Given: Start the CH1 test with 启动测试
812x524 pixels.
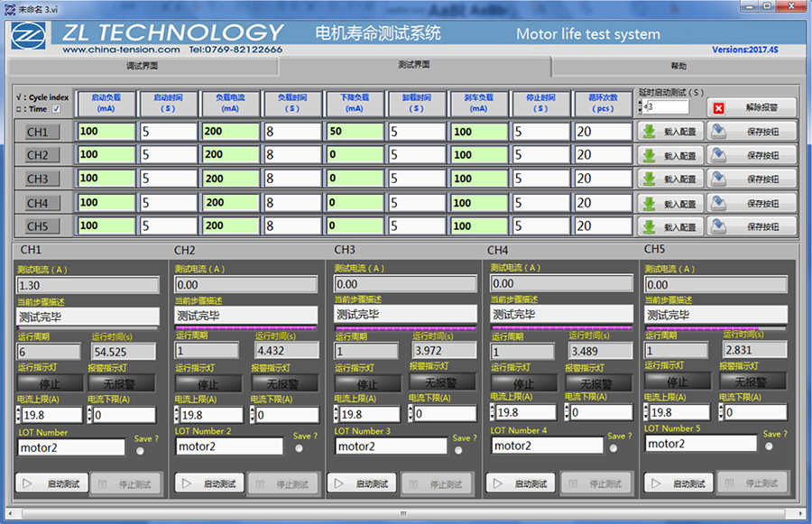Looking at the screenshot, I should tap(51, 484).
